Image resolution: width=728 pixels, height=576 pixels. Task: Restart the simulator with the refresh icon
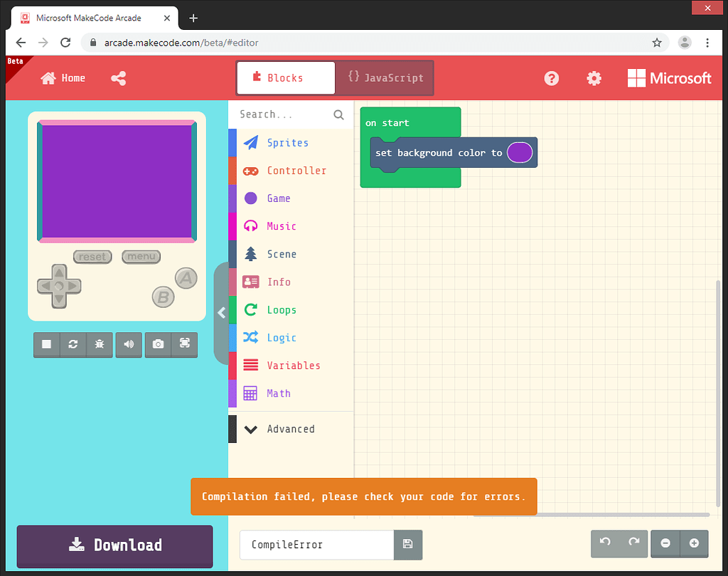[73, 344]
